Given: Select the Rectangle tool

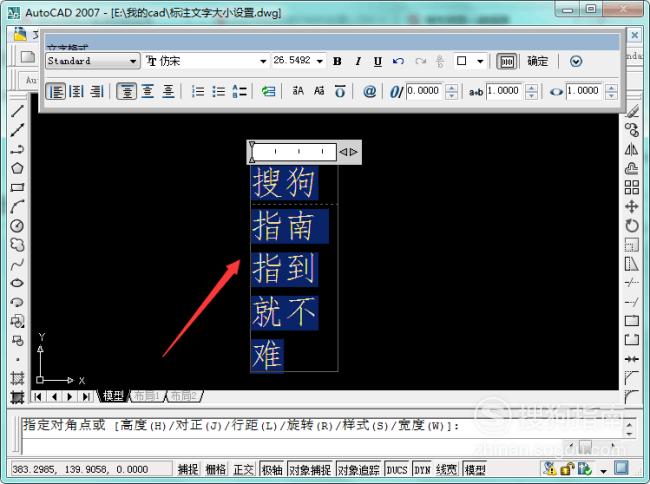Looking at the screenshot, I should click(17, 187).
